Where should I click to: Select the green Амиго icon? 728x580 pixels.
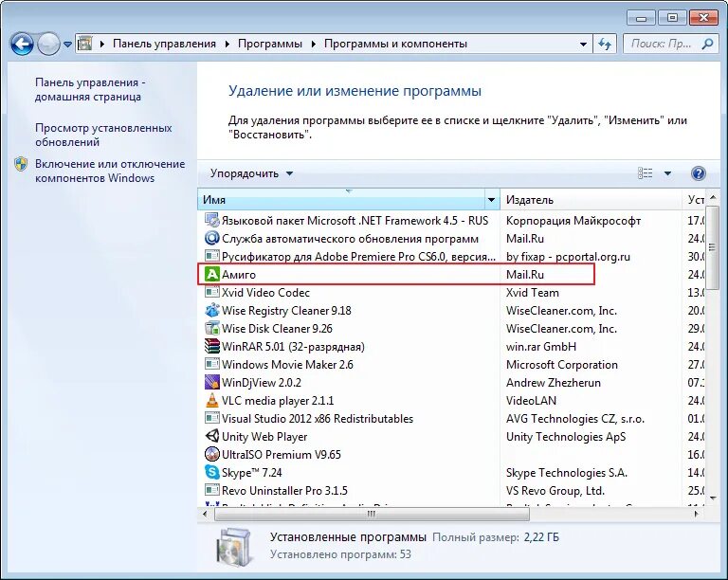[x=211, y=274]
